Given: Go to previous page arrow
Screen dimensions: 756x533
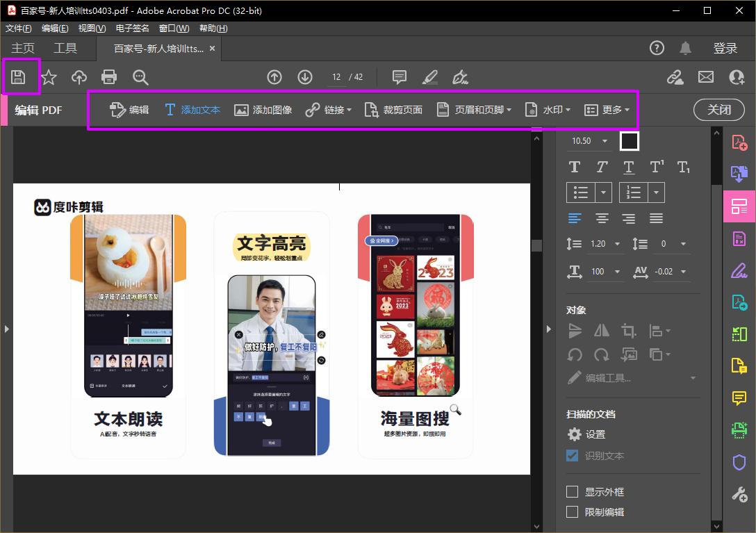Looking at the screenshot, I should pyautogui.click(x=274, y=77).
